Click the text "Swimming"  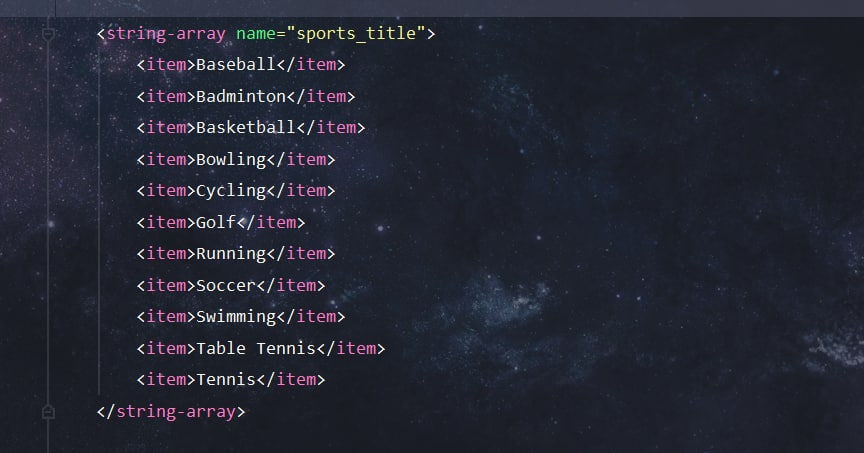(236, 317)
